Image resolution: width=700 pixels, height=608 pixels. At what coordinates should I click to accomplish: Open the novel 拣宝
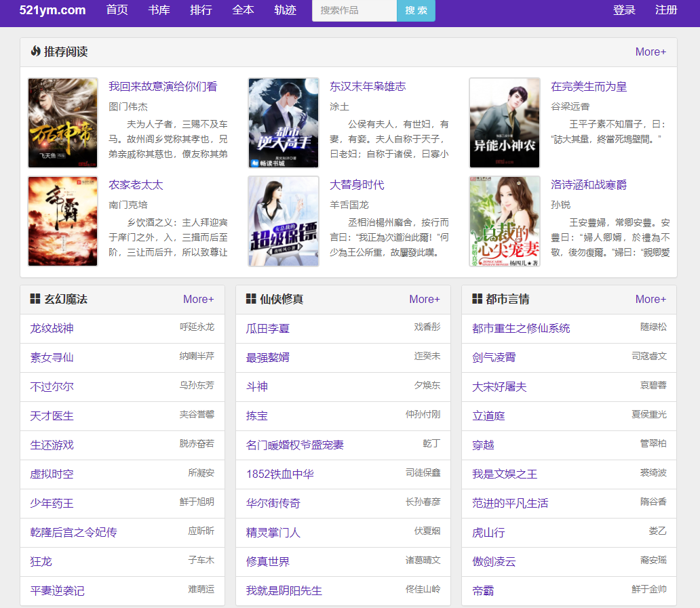(x=256, y=416)
